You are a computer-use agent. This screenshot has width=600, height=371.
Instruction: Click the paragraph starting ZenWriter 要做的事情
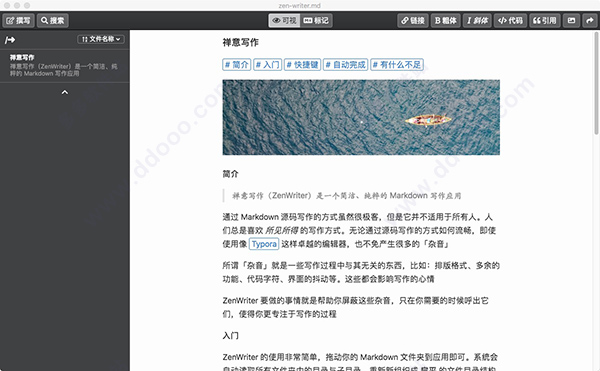tap(355, 307)
